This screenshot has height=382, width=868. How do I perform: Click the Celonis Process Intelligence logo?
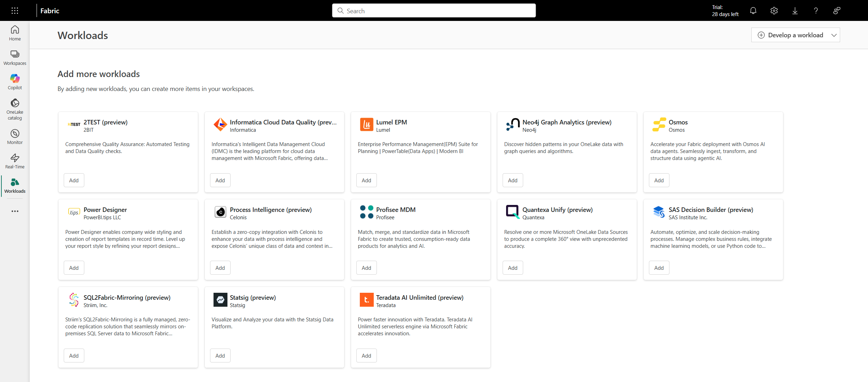point(220,212)
